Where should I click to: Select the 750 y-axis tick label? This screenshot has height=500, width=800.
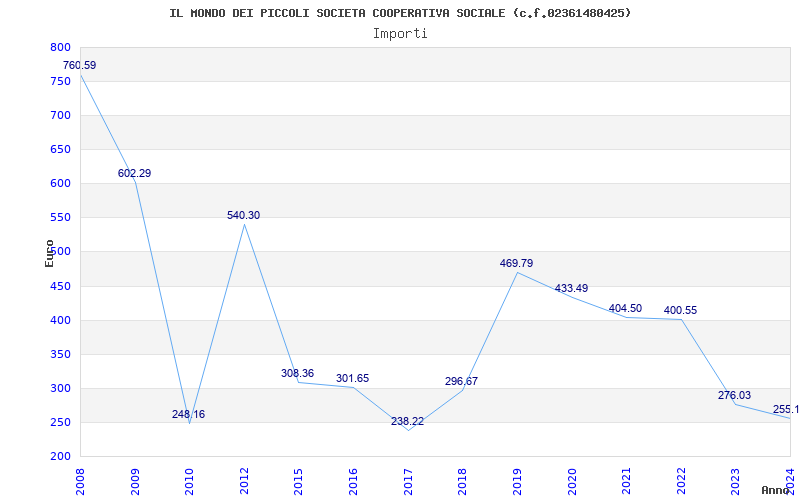point(60,81)
